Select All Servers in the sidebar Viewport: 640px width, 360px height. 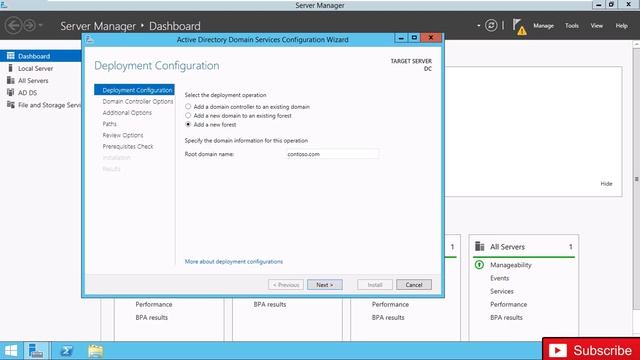(33, 80)
